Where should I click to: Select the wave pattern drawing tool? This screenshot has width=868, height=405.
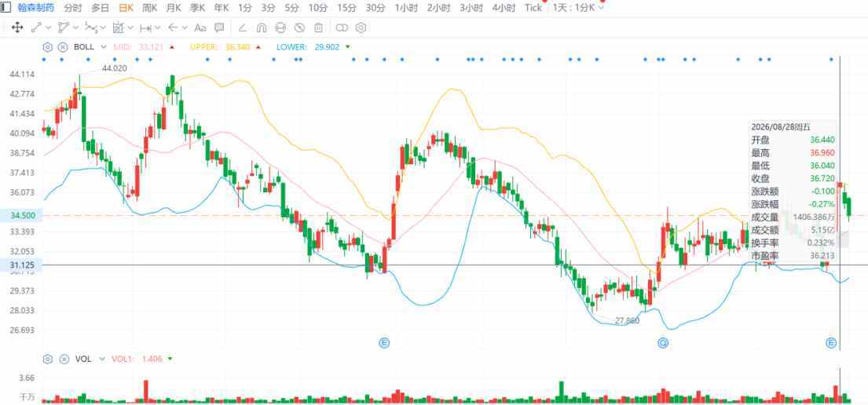[91, 27]
